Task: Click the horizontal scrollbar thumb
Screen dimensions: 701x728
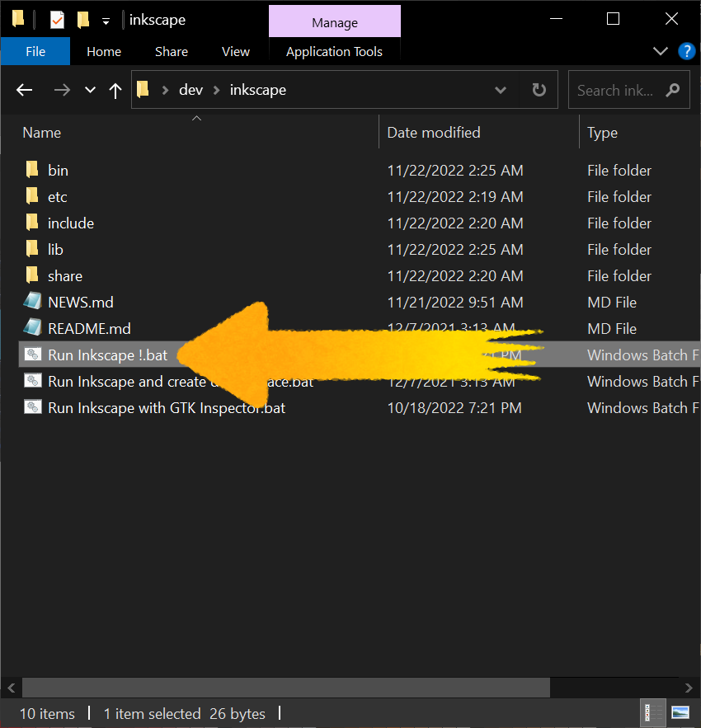Action: click(x=285, y=688)
